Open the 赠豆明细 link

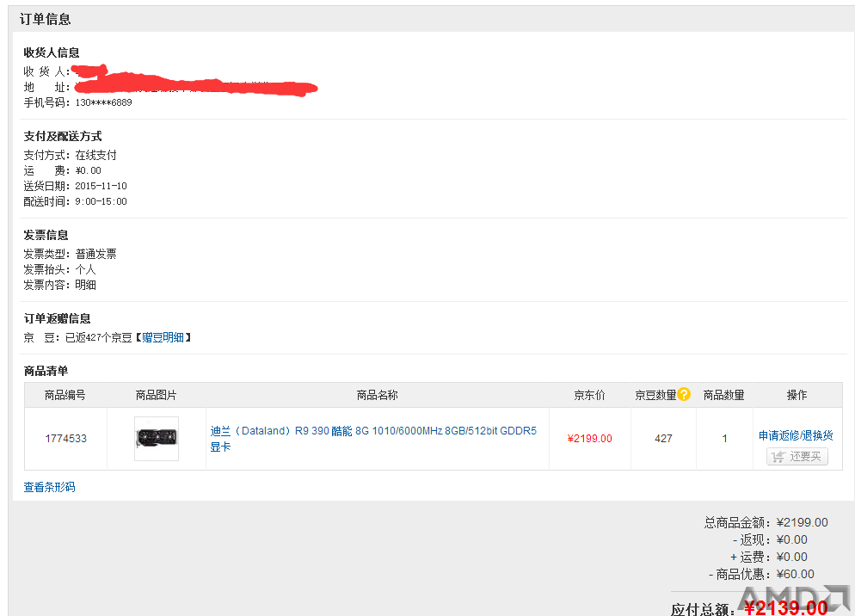tap(163, 338)
